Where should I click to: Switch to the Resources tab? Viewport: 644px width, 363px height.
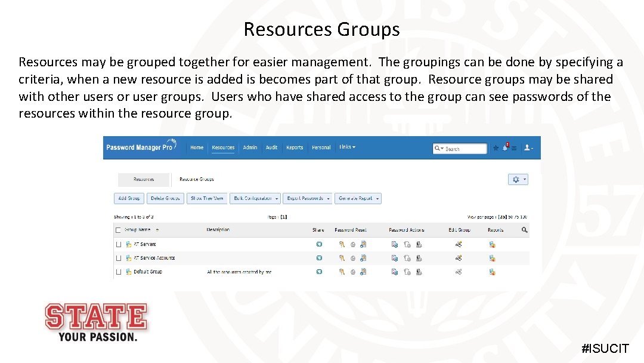[x=144, y=180]
